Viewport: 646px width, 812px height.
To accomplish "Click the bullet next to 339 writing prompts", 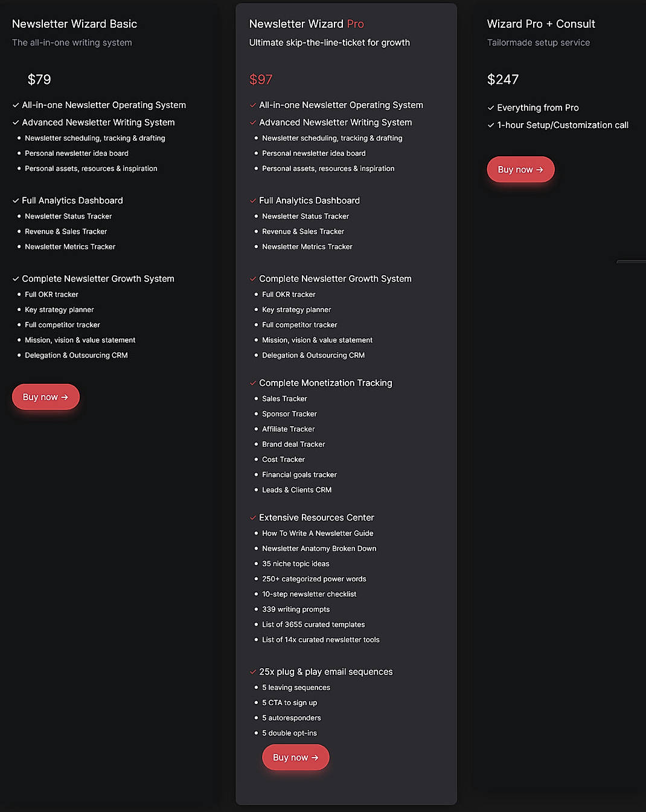I will pos(257,609).
